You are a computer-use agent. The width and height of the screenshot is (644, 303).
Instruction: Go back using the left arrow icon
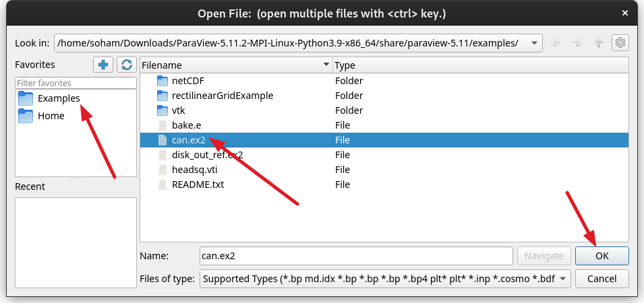pos(556,42)
